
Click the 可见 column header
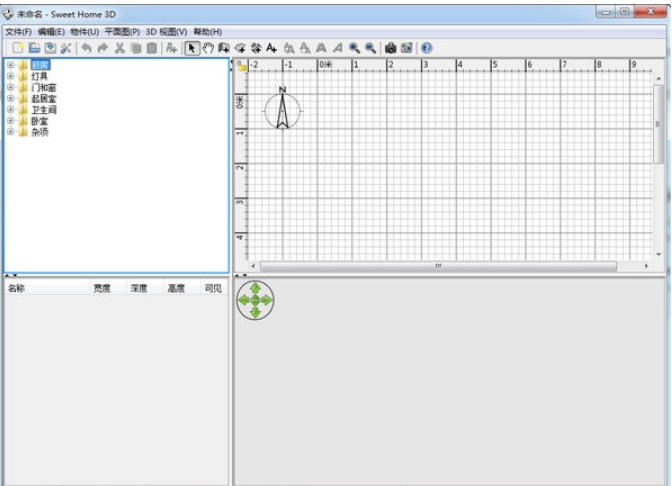(x=212, y=288)
